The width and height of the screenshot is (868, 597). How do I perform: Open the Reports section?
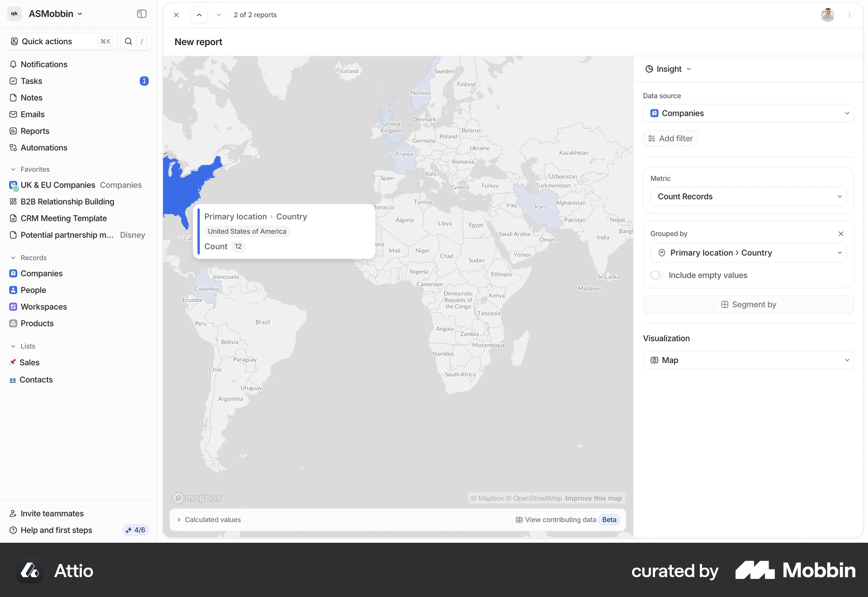click(x=35, y=131)
